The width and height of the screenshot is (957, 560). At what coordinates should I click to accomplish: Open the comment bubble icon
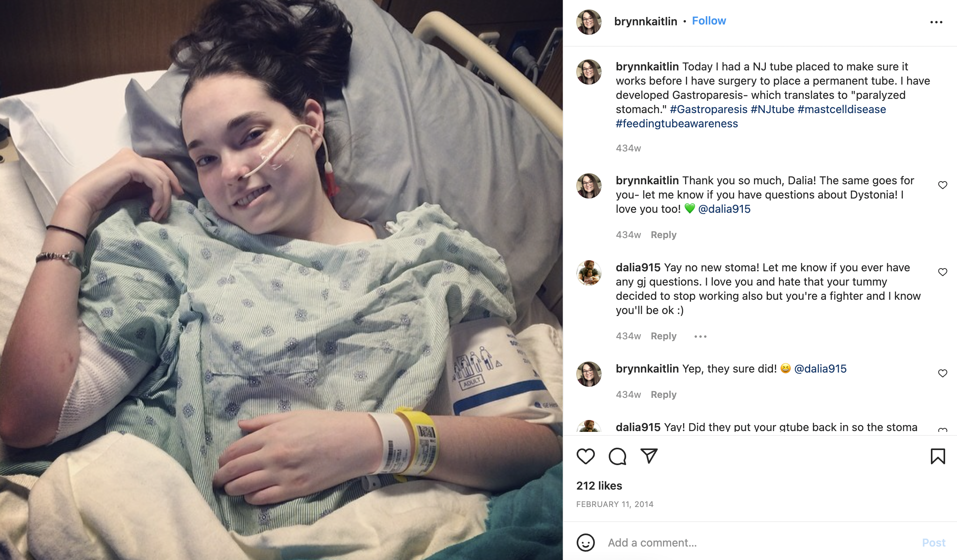pyautogui.click(x=617, y=456)
